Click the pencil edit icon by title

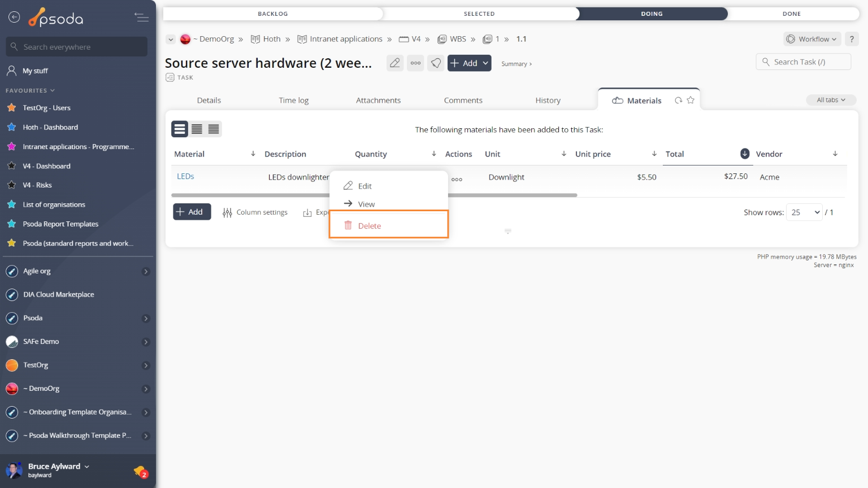tap(395, 63)
